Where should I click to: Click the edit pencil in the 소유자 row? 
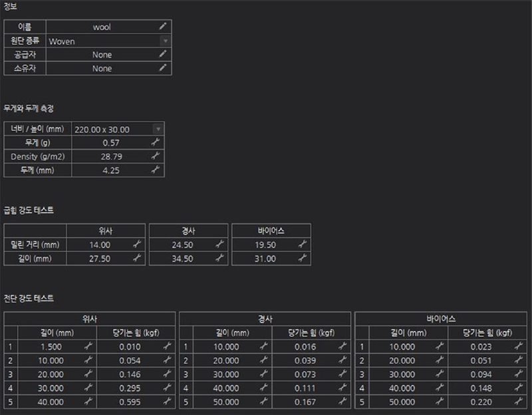[x=163, y=69]
